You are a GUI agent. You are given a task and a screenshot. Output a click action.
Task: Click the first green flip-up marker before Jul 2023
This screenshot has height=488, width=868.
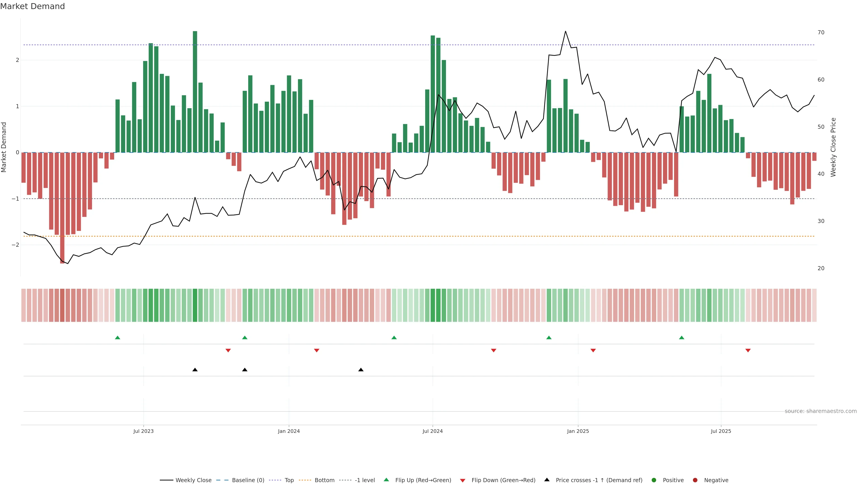(118, 338)
